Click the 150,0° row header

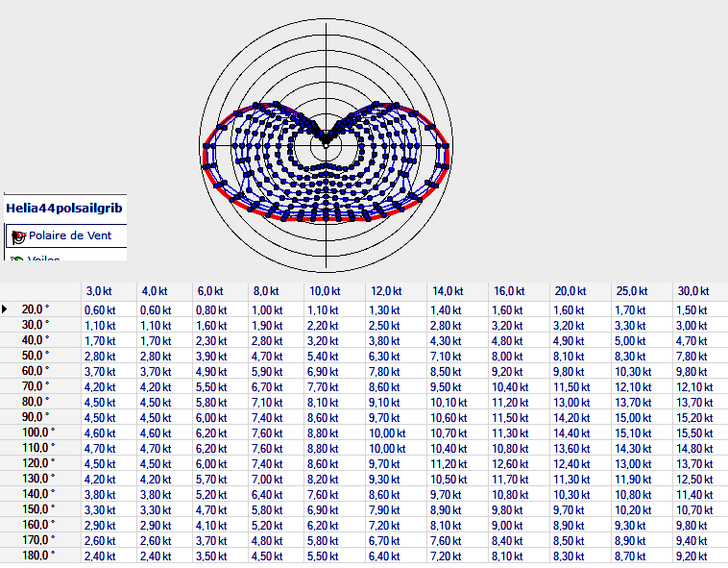[x=38, y=509]
